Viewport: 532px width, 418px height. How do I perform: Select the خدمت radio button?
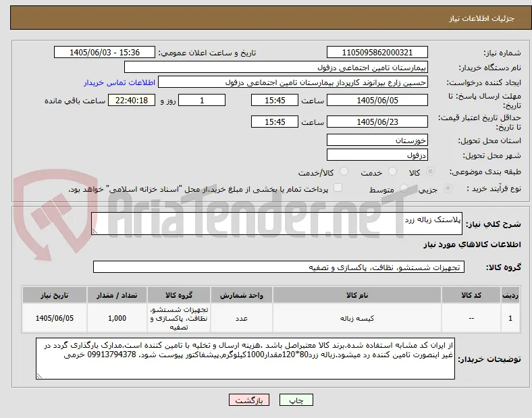(392, 172)
